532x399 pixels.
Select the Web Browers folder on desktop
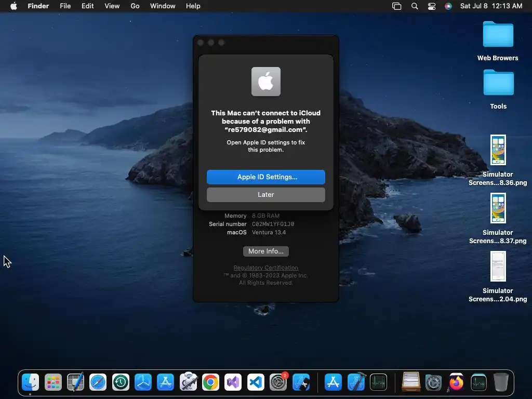click(498, 41)
